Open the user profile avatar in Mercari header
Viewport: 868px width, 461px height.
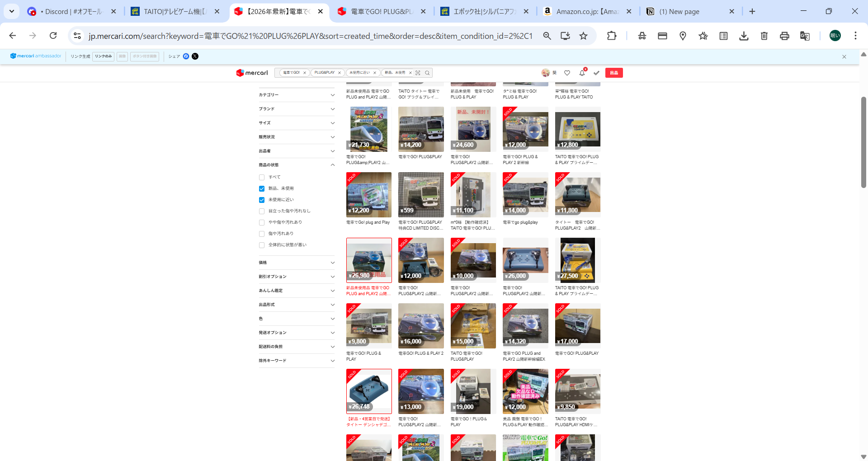point(546,73)
